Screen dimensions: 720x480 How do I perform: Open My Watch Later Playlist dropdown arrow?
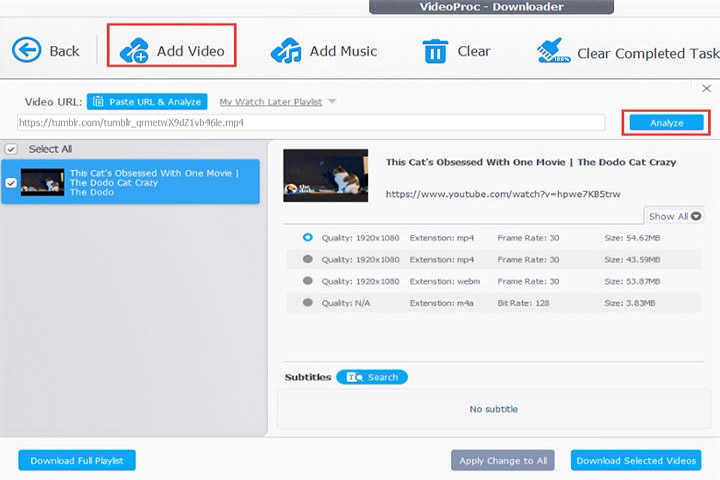pos(332,102)
